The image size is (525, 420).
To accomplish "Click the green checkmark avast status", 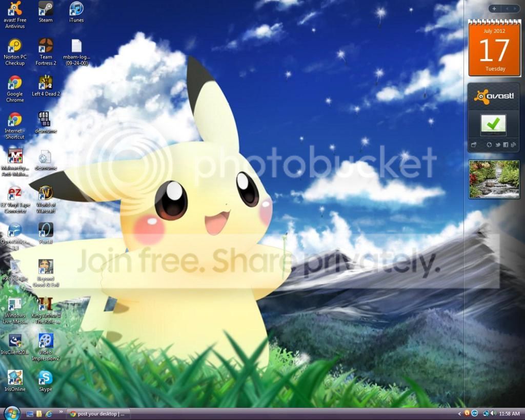I will point(493,124).
